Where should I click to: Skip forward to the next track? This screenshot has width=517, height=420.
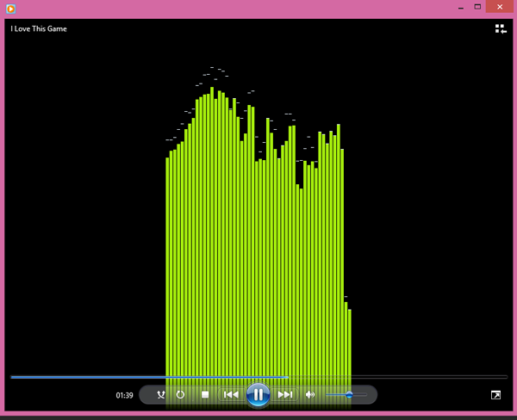[285, 395]
